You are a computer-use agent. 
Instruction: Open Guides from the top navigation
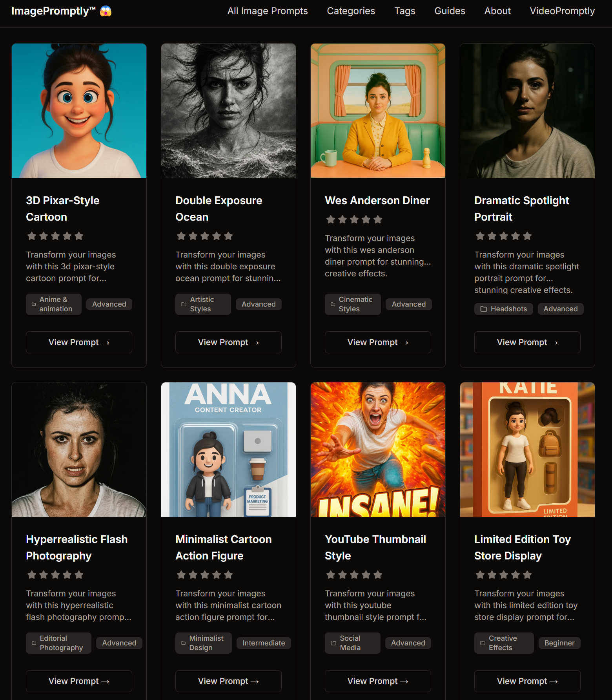point(450,11)
